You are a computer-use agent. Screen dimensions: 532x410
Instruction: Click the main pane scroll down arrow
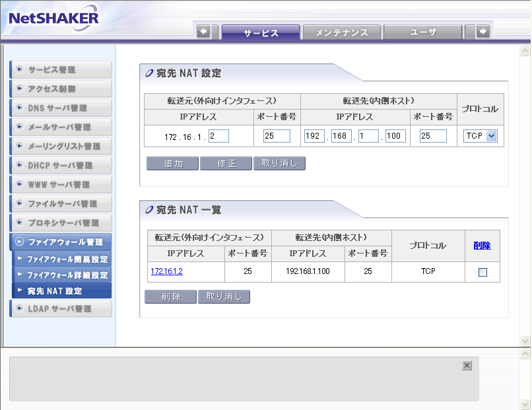tap(525, 341)
